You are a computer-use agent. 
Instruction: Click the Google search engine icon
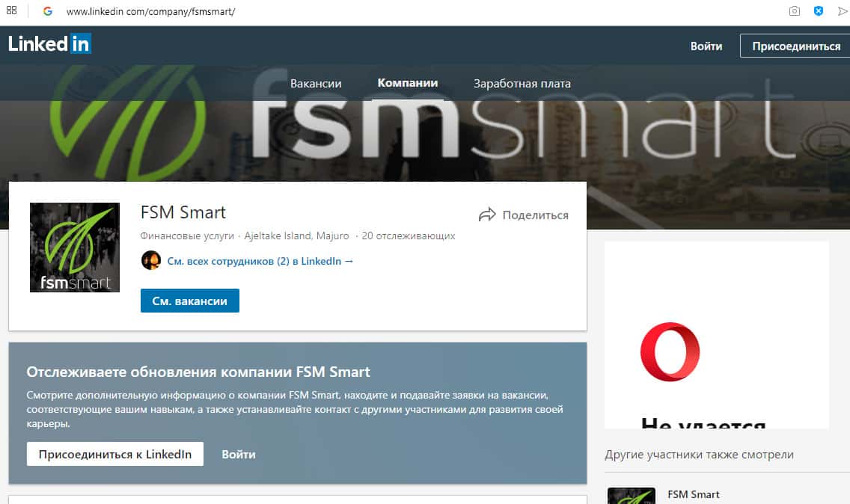coord(48,10)
